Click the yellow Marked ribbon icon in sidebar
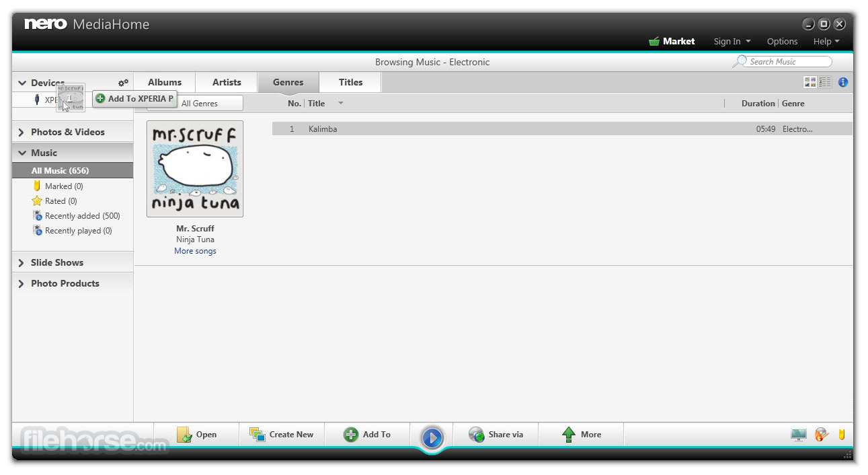Image resolution: width=868 pixels, height=475 pixels. (37, 186)
